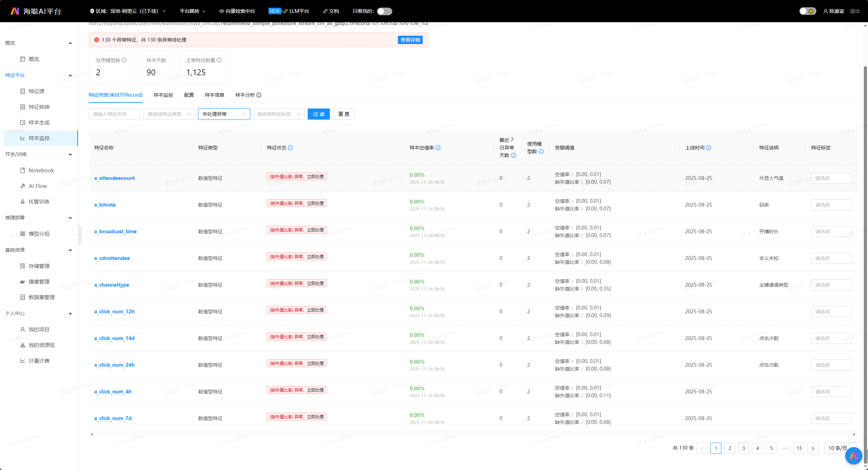Open the 未处理异常 status dropdown

pyautogui.click(x=224, y=114)
